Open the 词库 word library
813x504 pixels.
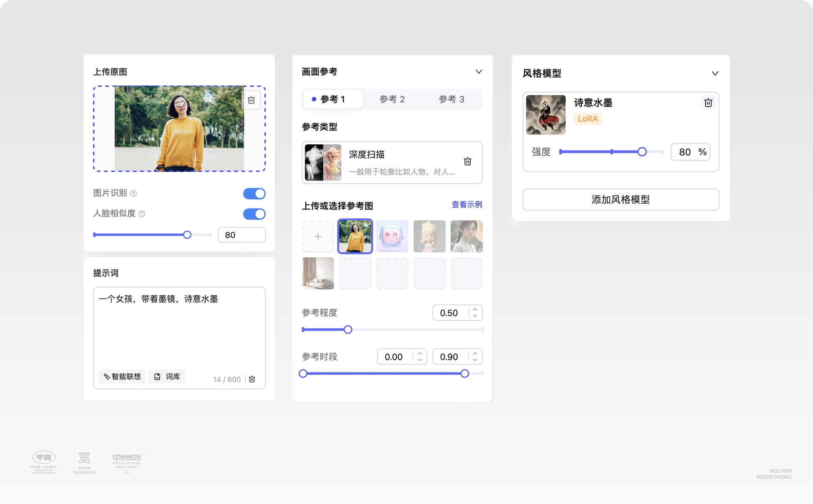[167, 377]
